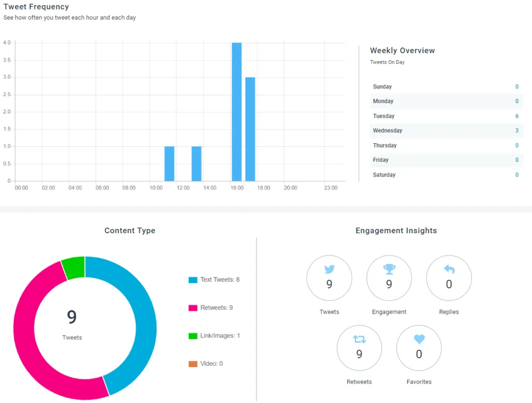The height and width of the screenshot is (403, 532).
Task: Click the Saturday row in Weekly Overview
Action: (x=446, y=175)
